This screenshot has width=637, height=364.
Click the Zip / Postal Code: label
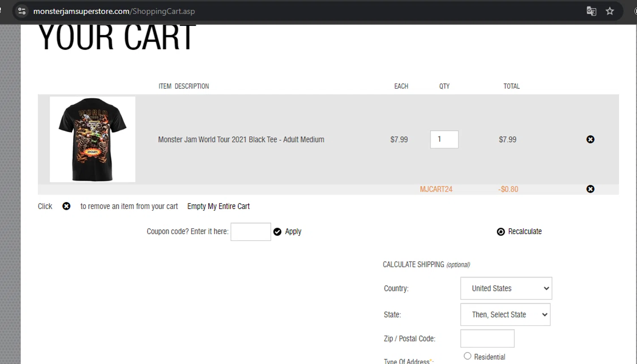pos(410,339)
